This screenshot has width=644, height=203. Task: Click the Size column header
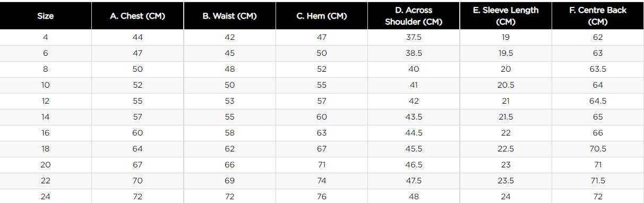pos(46,16)
